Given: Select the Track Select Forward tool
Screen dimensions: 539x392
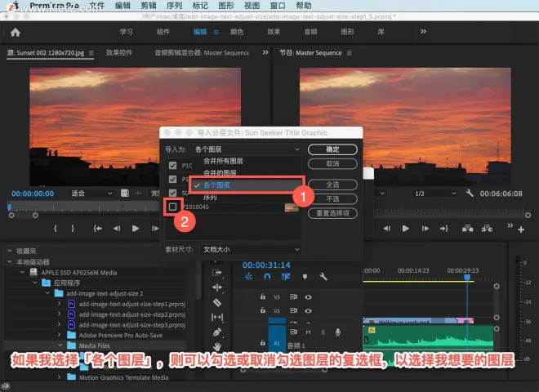Looking at the screenshot, I should click(x=217, y=273).
